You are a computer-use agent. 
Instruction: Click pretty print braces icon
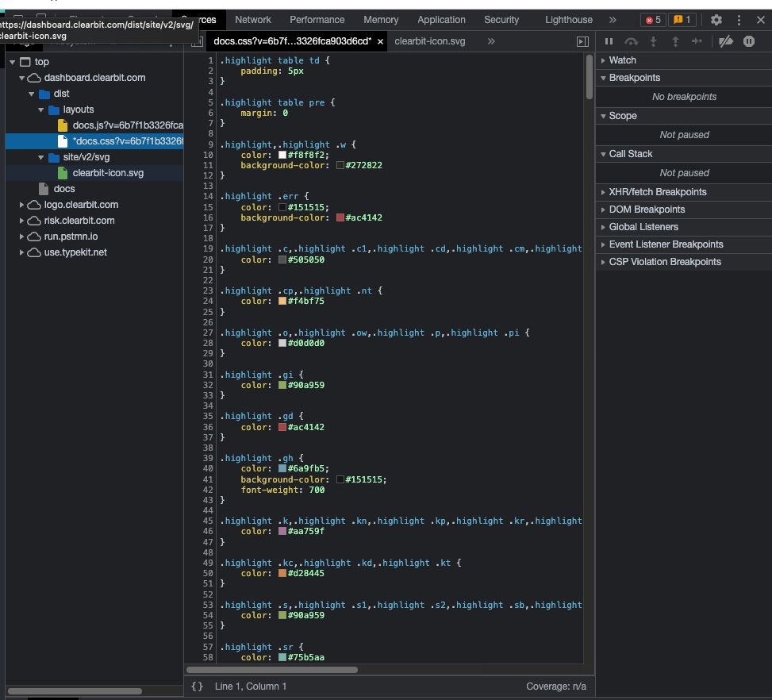point(197,687)
